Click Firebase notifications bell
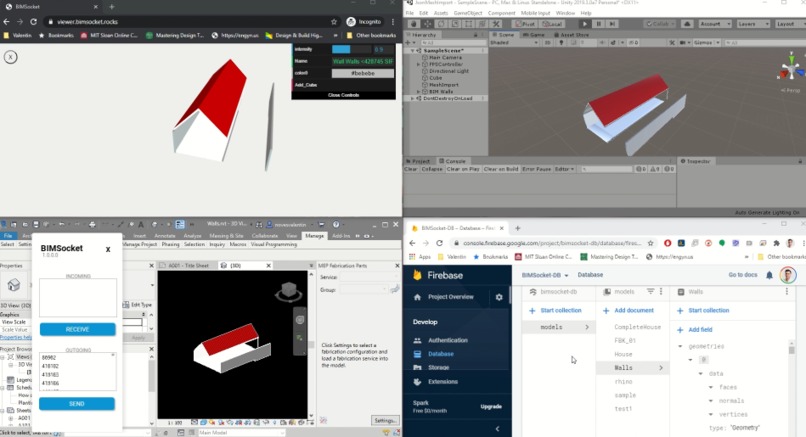 point(770,275)
